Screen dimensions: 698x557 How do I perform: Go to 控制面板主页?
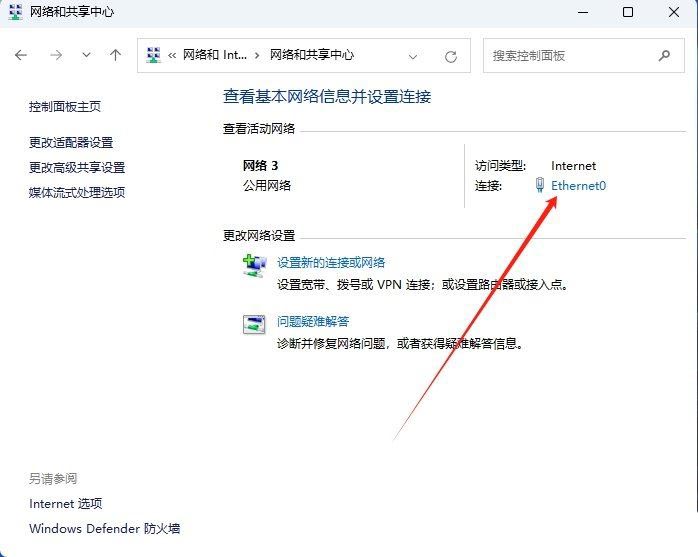point(65,107)
